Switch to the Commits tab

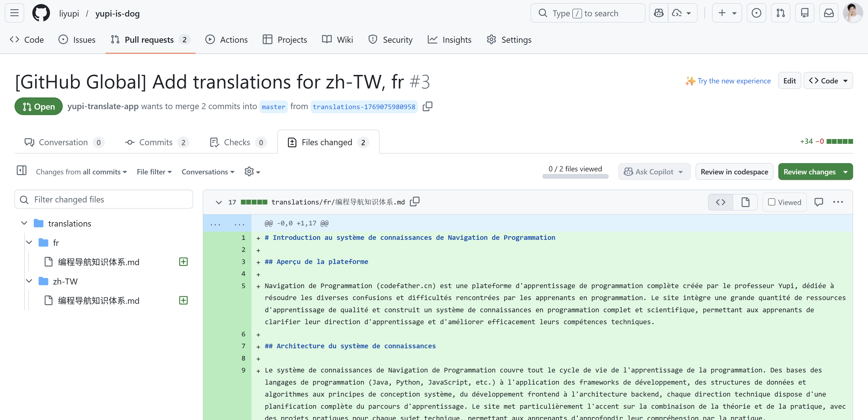pyautogui.click(x=156, y=142)
